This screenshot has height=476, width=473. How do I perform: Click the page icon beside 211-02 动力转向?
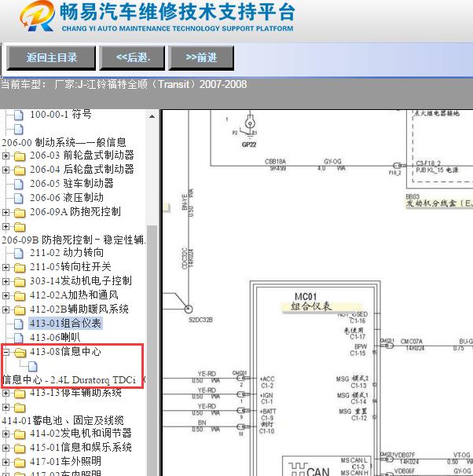click(x=19, y=253)
